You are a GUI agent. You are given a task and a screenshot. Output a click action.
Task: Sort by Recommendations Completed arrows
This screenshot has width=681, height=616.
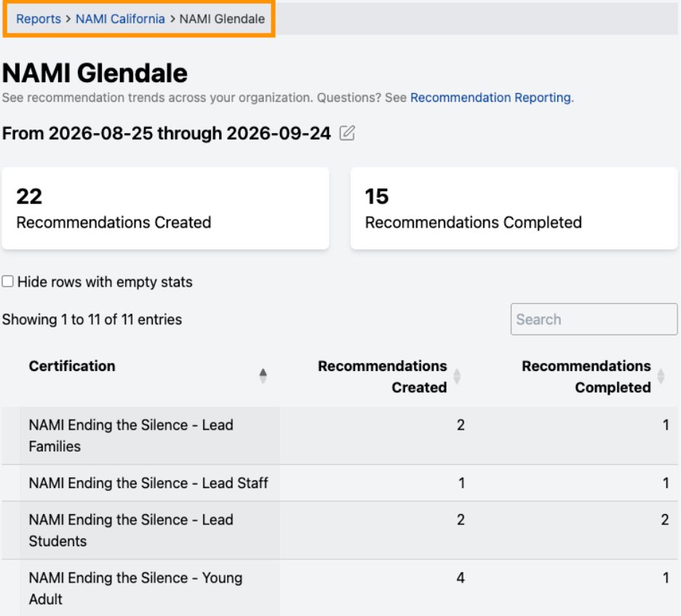661,376
